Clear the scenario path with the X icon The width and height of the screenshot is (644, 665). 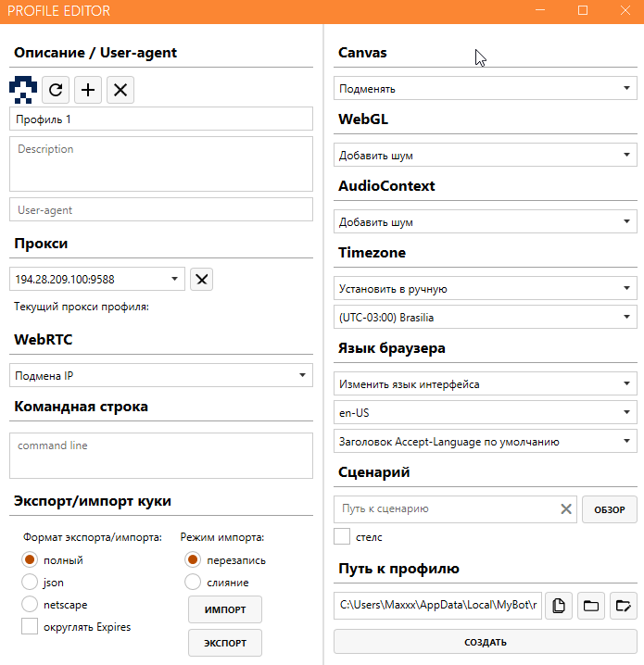(566, 508)
